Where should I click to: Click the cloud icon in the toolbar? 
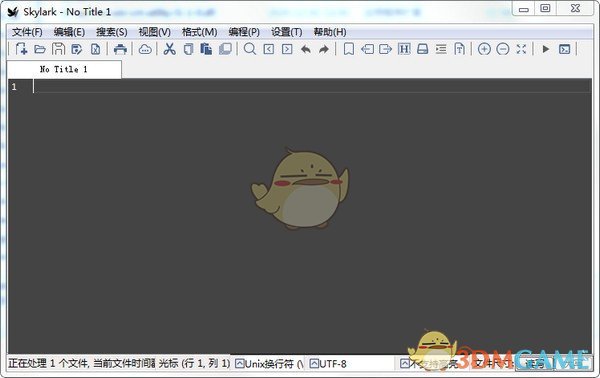[x=145, y=49]
